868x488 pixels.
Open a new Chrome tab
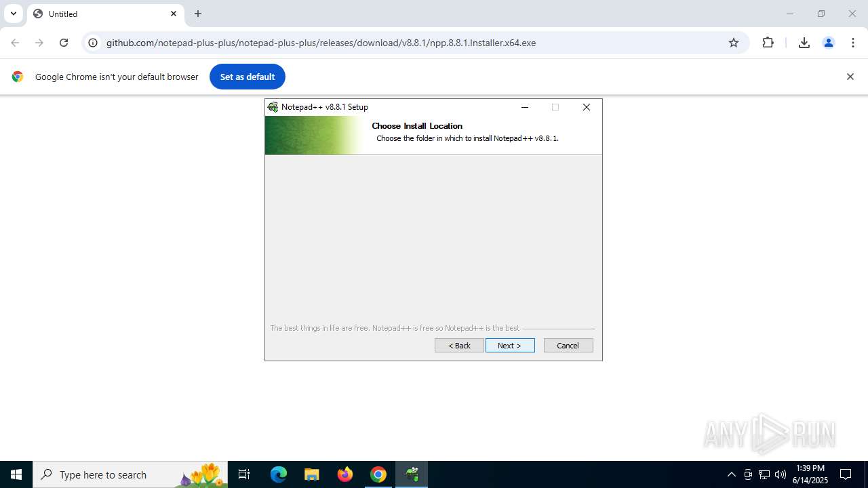pos(198,14)
